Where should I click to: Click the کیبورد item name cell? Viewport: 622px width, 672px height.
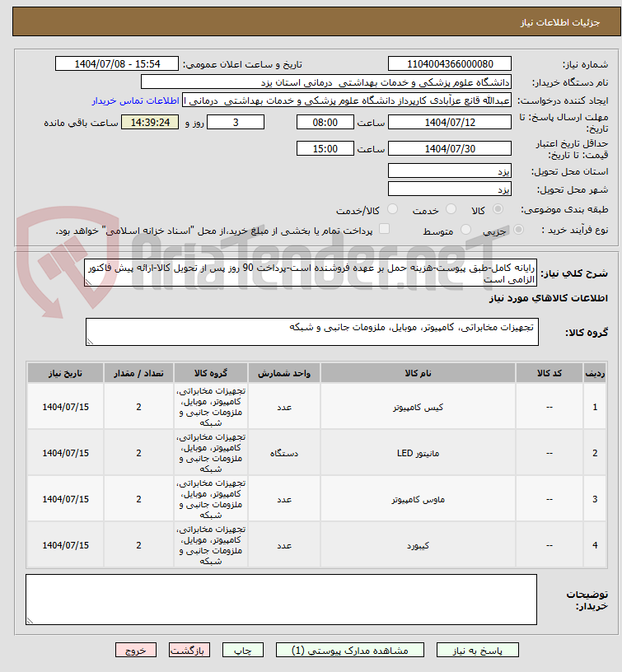tap(418, 545)
